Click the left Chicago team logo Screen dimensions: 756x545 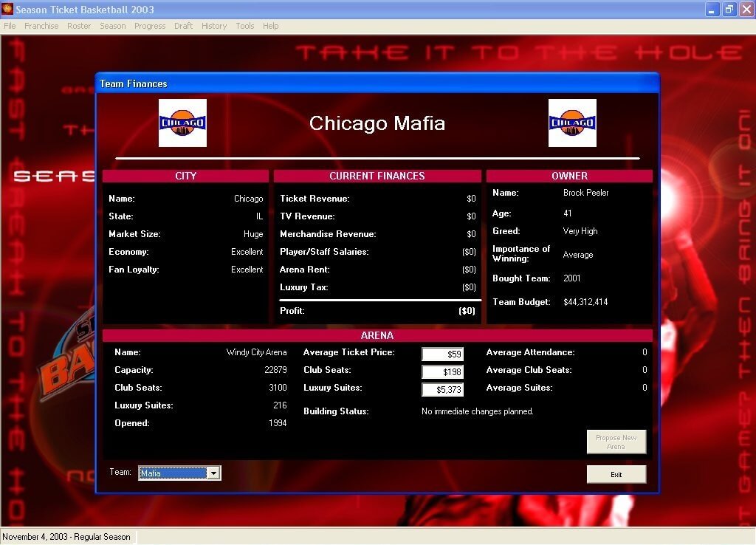click(183, 123)
